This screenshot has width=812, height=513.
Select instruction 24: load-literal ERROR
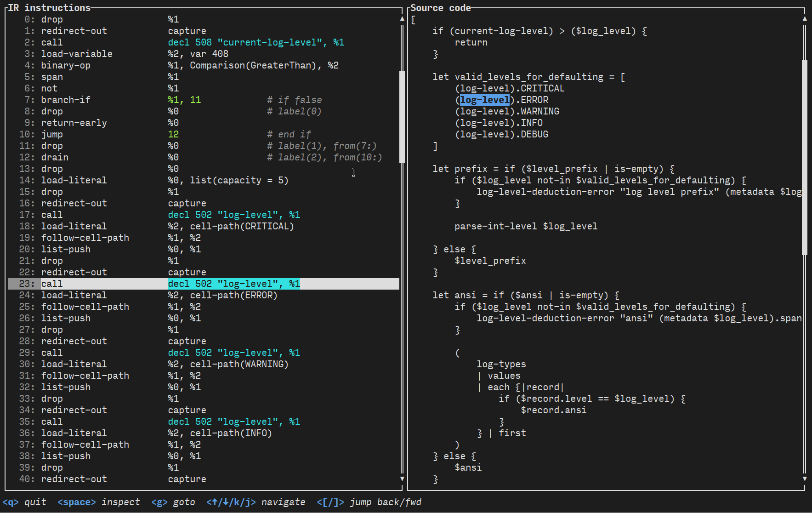(204, 295)
